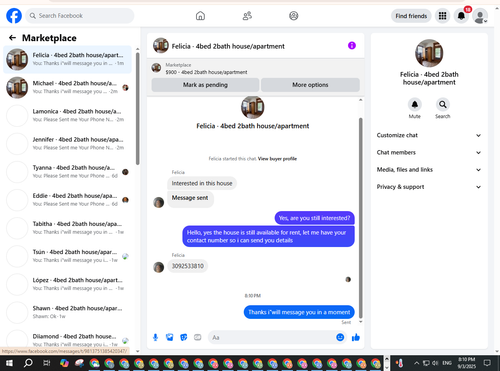The image size is (500, 371).
Task: Open the Facebook logo home link
Action: [x=14, y=16]
